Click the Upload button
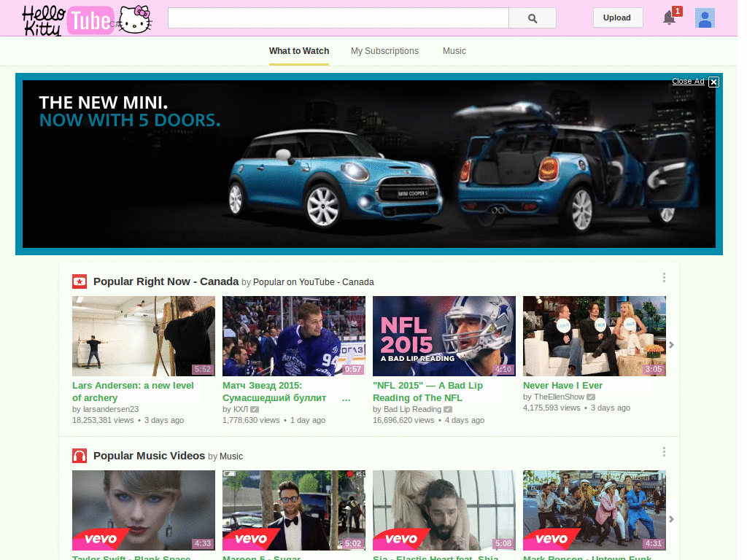The image size is (747, 560). [x=617, y=17]
